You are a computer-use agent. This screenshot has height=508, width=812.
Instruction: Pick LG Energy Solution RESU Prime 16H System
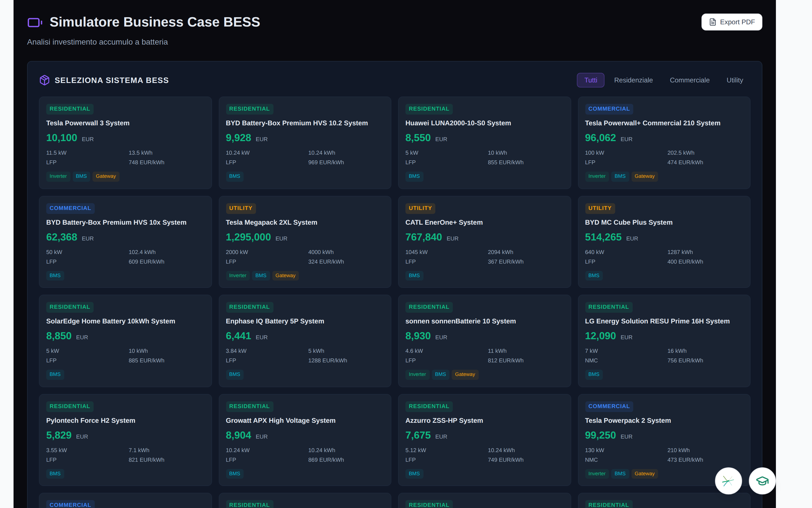coord(664,341)
